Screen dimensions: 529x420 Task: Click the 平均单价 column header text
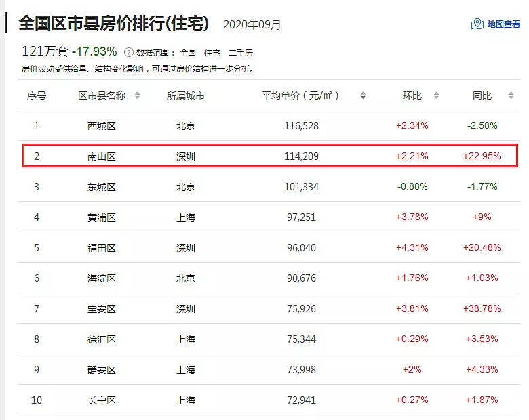[300, 96]
